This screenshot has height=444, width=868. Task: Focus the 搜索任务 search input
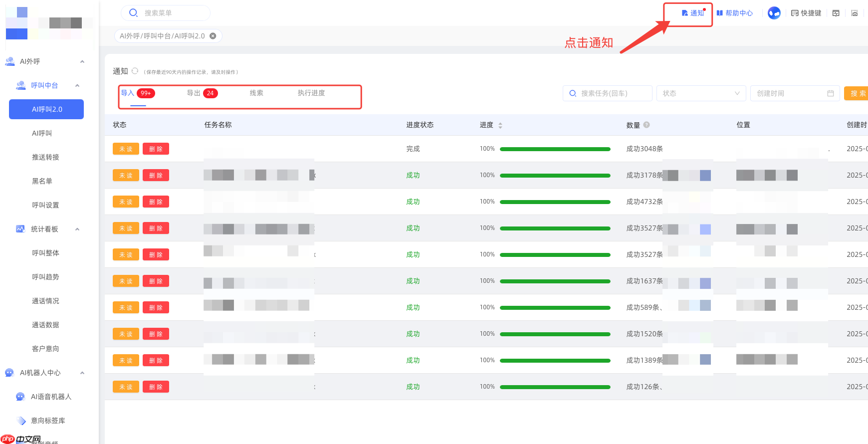point(607,93)
